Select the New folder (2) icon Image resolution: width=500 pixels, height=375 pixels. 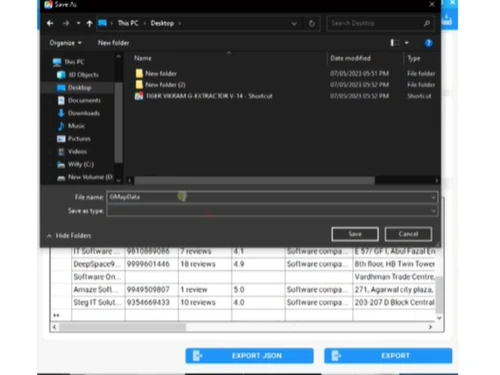pyautogui.click(x=139, y=85)
